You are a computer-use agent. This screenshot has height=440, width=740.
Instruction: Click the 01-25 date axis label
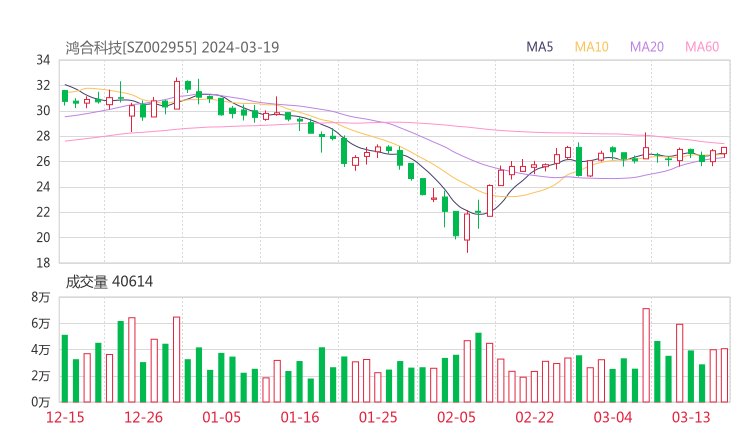[378, 417]
